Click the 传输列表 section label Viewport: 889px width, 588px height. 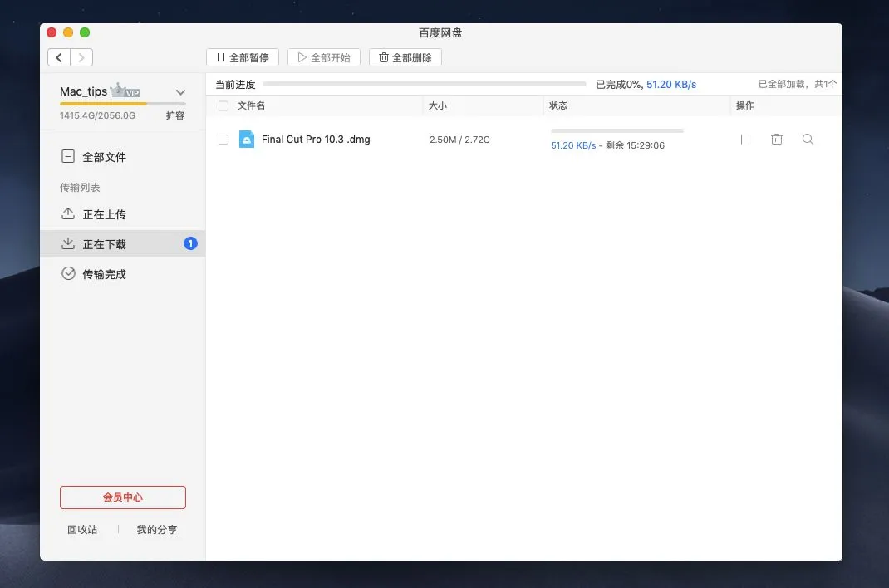(80, 188)
